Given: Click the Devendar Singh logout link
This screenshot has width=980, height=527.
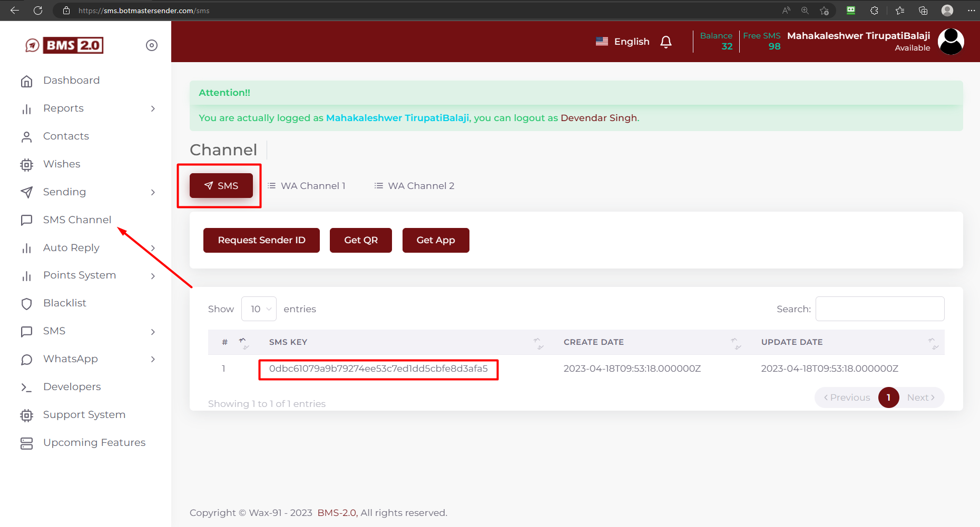Looking at the screenshot, I should [599, 118].
